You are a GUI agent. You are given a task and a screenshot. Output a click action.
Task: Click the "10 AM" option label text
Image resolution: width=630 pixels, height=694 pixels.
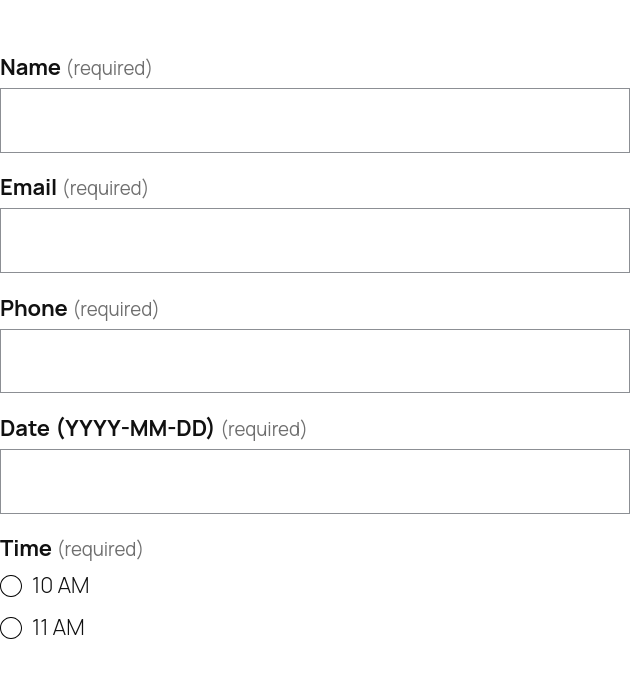[x=60, y=586]
